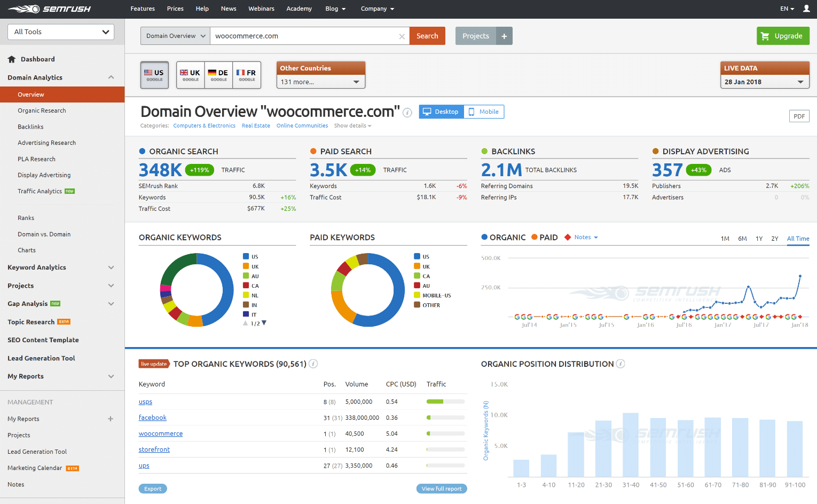The height and width of the screenshot is (504, 817).
Task: Click the green traffic bar for usps
Action: click(x=435, y=401)
